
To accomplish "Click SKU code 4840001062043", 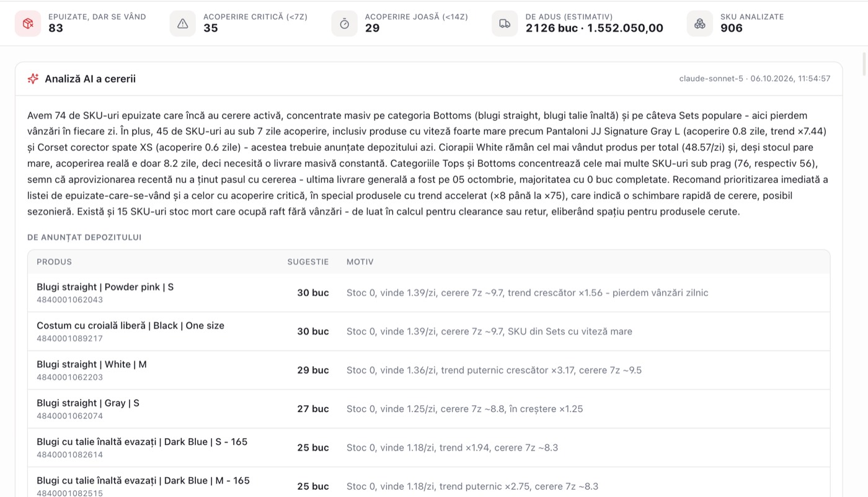I will 69,300.
